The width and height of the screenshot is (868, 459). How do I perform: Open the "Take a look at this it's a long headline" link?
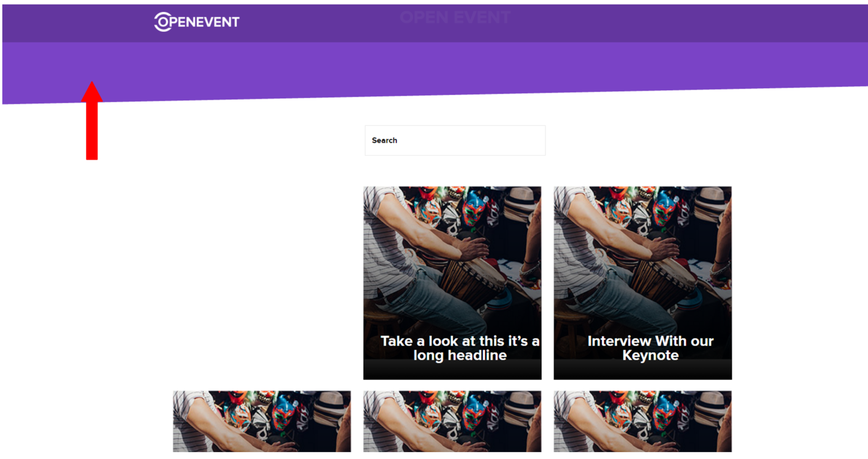[x=460, y=348]
